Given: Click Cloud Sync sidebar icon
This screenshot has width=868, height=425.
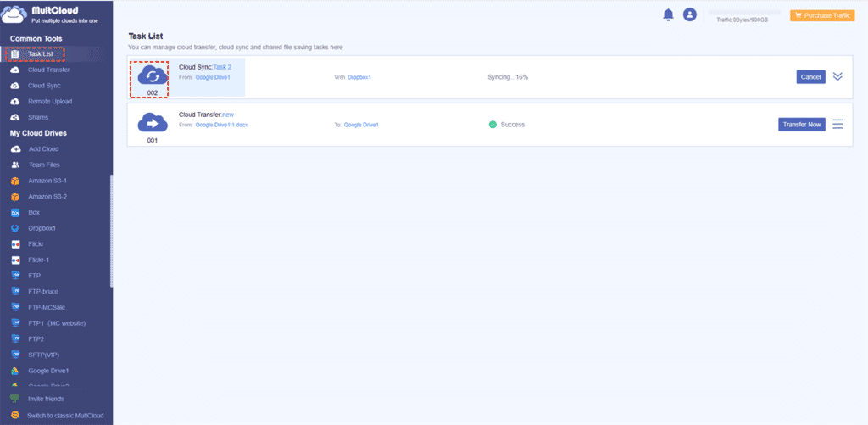Looking at the screenshot, I should tap(15, 86).
